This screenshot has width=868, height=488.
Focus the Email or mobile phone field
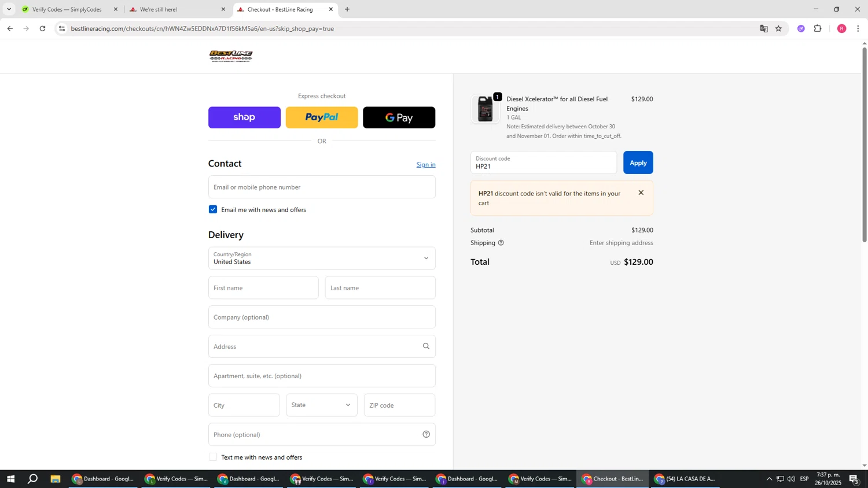click(x=322, y=187)
